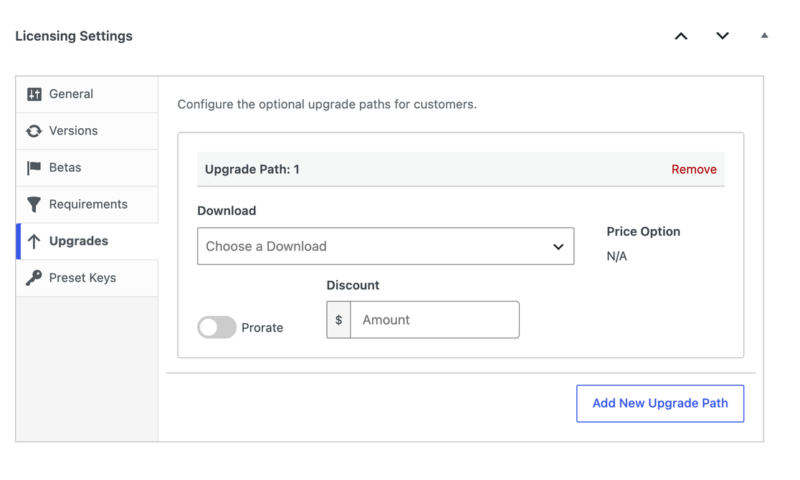Click the General sliders icon
This screenshot has height=480, width=800.
pyautogui.click(x=34, y=94)
